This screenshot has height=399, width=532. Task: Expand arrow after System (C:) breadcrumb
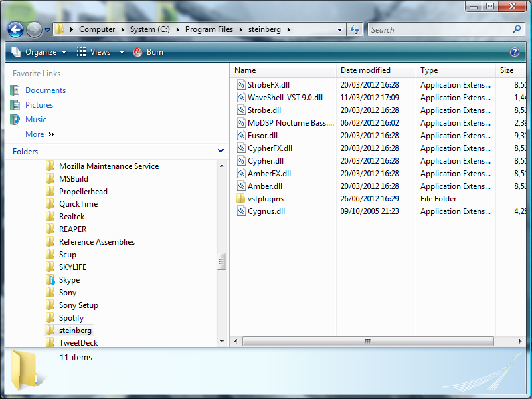pyautogui.click(x=177, y=29)
